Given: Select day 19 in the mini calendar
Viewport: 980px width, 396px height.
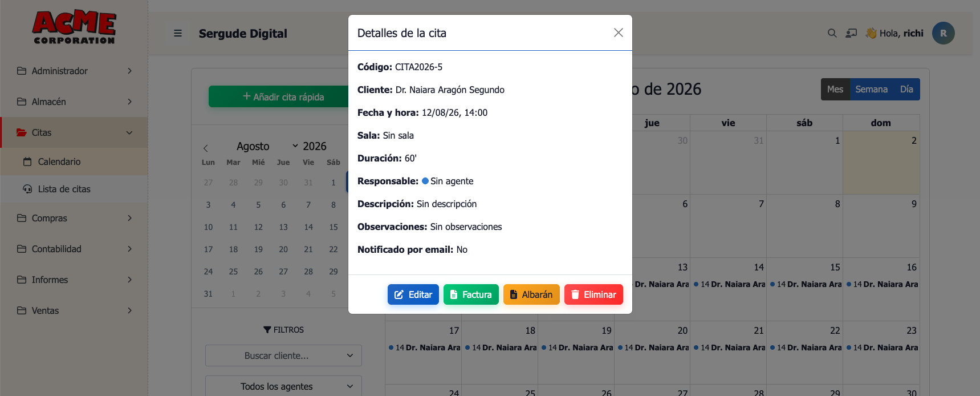Looking at the screenshot, I should 258,249.
